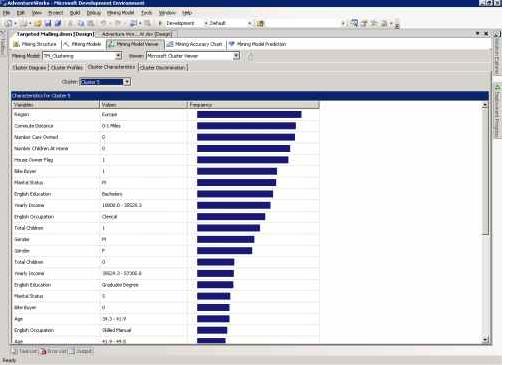
Task: Click the Save All icon
Action: [x=58, y=23]
